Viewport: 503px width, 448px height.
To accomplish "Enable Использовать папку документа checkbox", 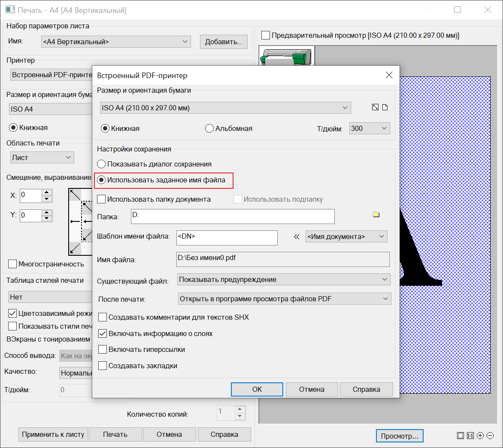I will (102, 199).
